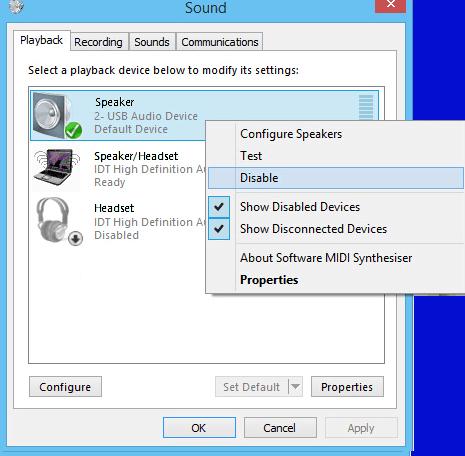The image size is (465, 456).
Task: Select the Headset device name
Action: coord(114,208)
